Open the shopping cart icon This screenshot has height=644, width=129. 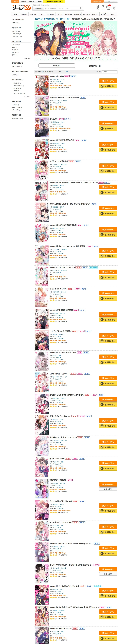(114, 8)
